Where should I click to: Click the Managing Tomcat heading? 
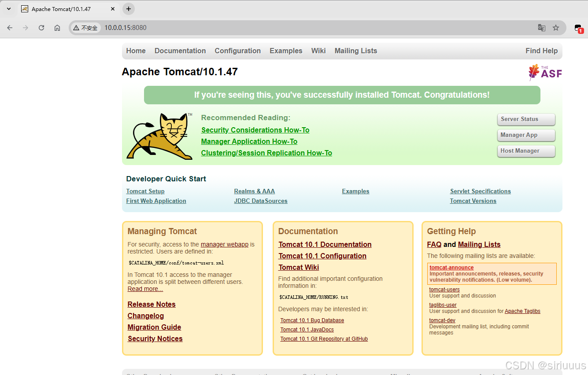[162, 231]
